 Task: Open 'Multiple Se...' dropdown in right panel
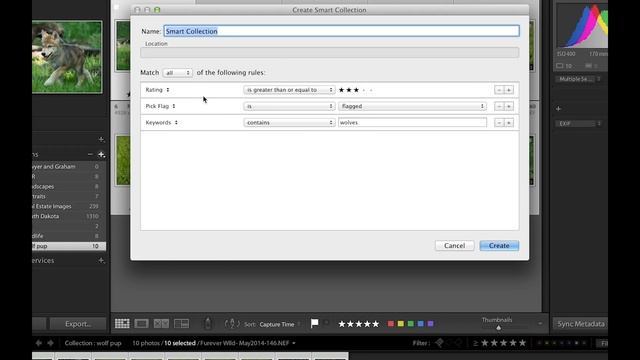tap(580, 79)
